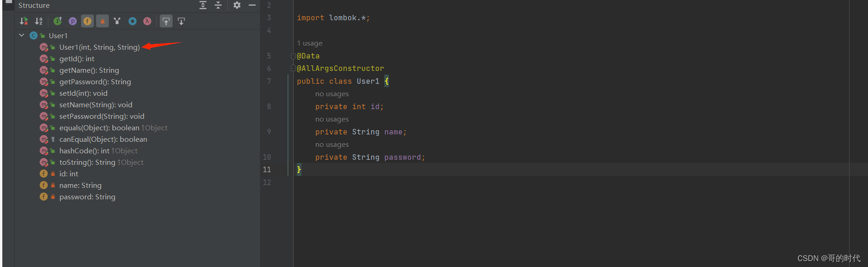Click 'no usages' hint above password field

pos(332,145)
